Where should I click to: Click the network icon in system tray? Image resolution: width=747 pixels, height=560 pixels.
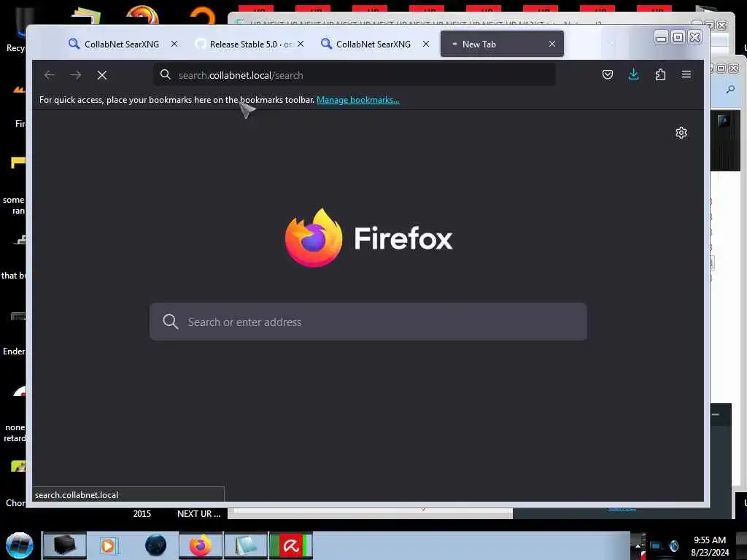click(x=656, y=545)
